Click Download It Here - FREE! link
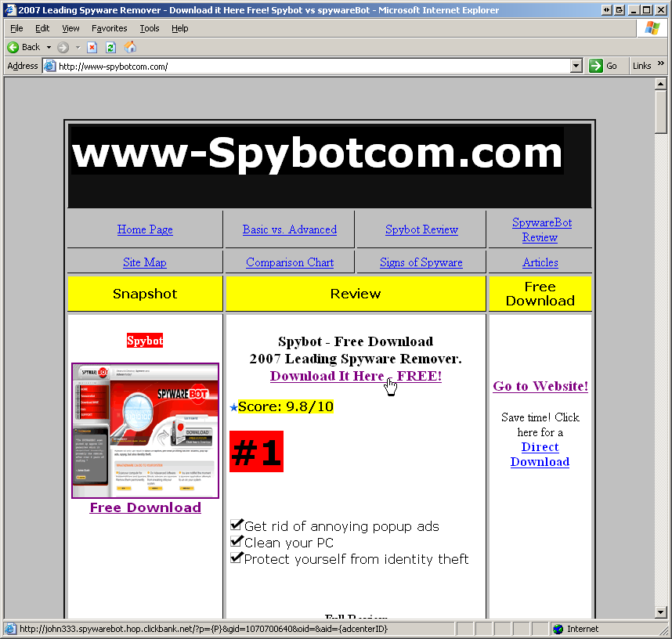The image size is (672, 639). click(x=356, y=376)
